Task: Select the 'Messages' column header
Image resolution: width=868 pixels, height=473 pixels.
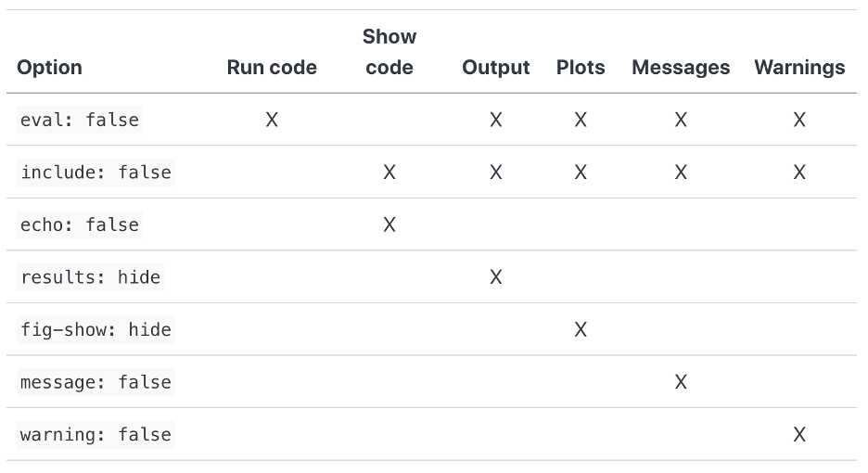Action: click(x=681, y=67)
